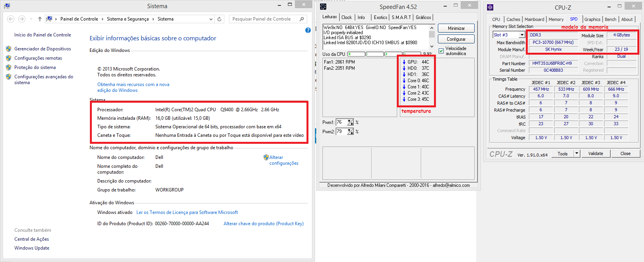
Task: Open help with the blue question mark icon
Action: pos(308,30)
